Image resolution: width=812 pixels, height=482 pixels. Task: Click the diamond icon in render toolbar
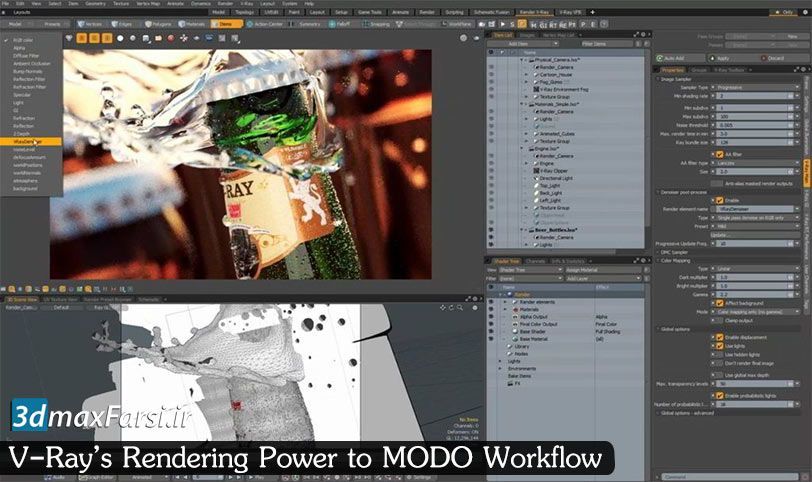point(69,38)
